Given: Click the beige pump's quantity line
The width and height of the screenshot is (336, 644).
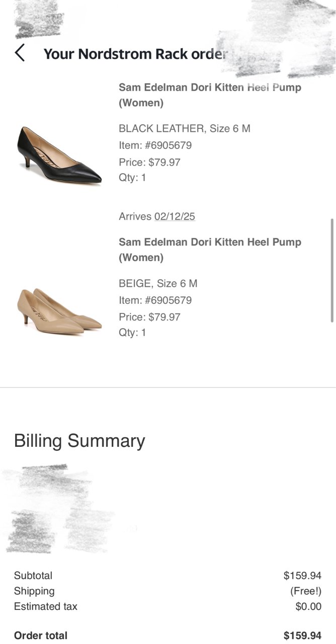Looking at the screenshot, I should [132, 333].
